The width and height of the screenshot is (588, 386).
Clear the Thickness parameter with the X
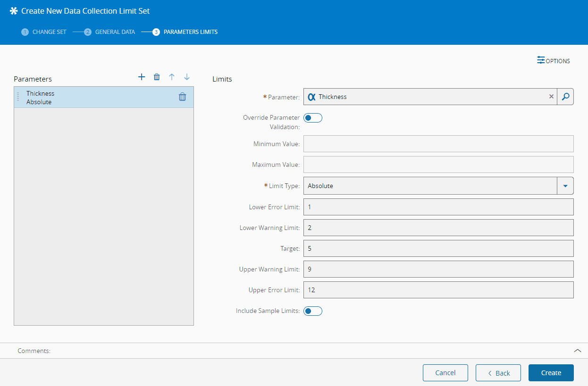(x=551, y=97)
